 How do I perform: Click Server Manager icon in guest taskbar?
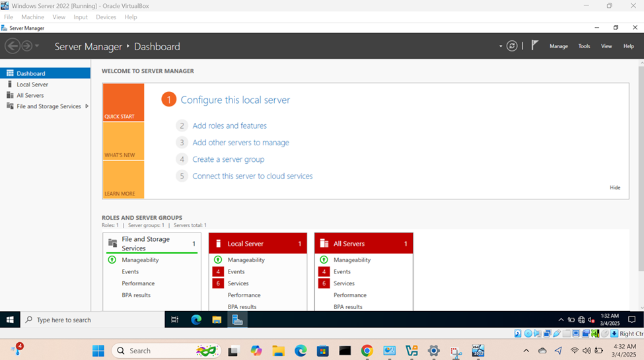[237, 320]
